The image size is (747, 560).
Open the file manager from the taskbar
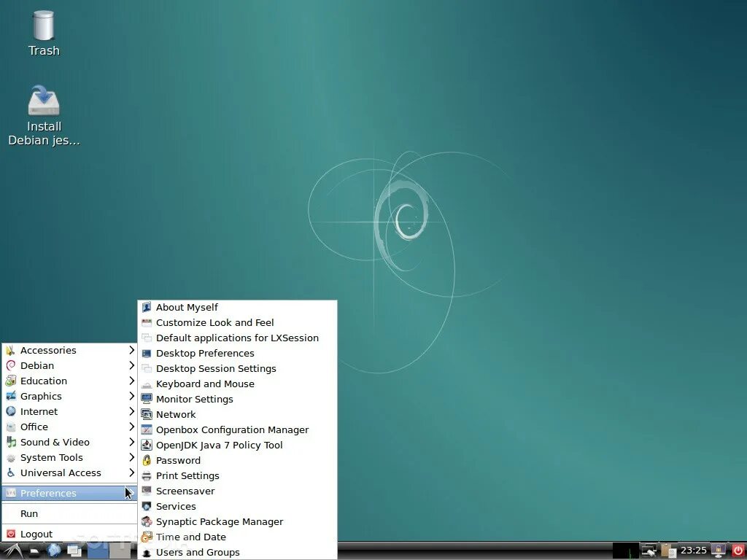click(34, 551)
